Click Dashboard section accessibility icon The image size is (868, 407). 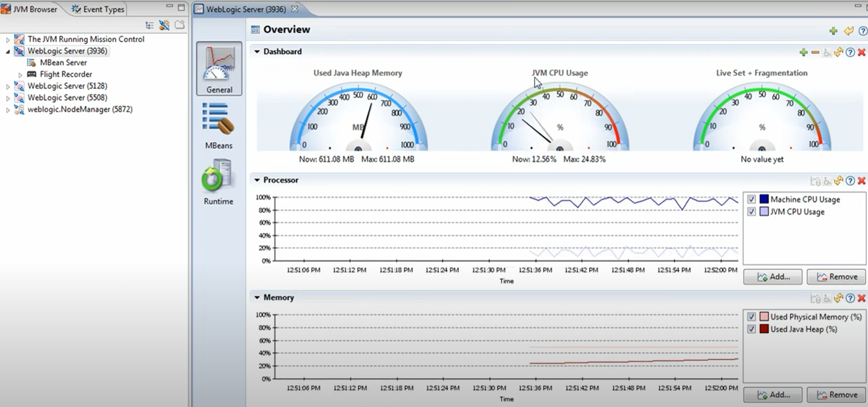(827, 53)
